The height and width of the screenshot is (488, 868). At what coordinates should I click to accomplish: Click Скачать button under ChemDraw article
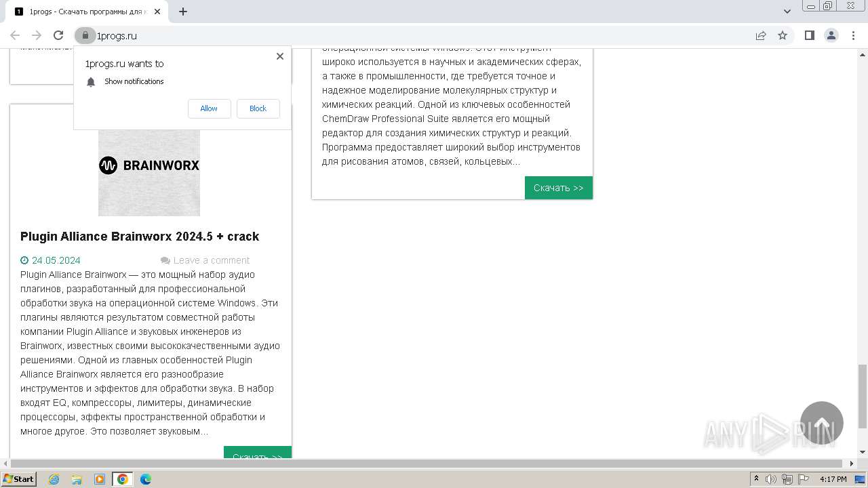(x=559, y=188)
